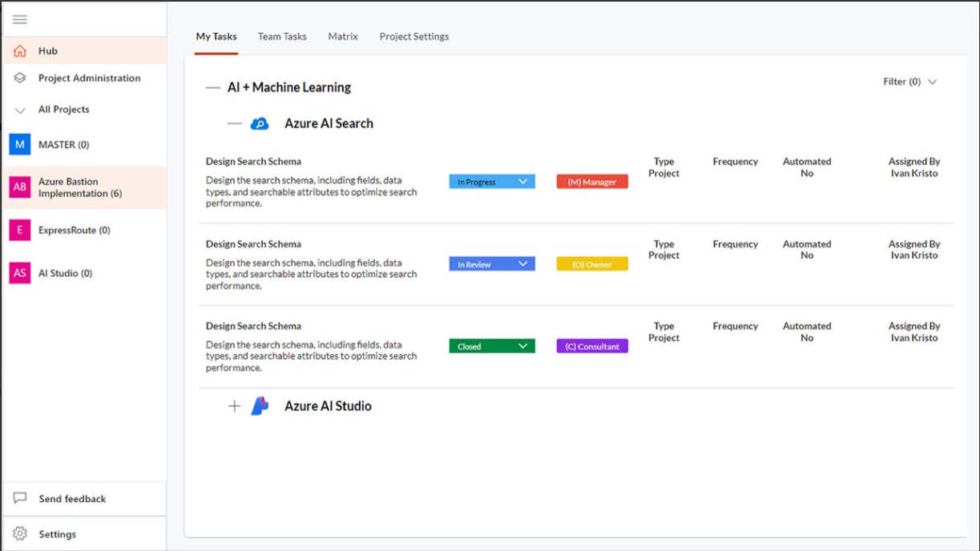Click the Hub home icon
Image resolution: width=980 pixels, height=551 pixels.
[20, 50]
